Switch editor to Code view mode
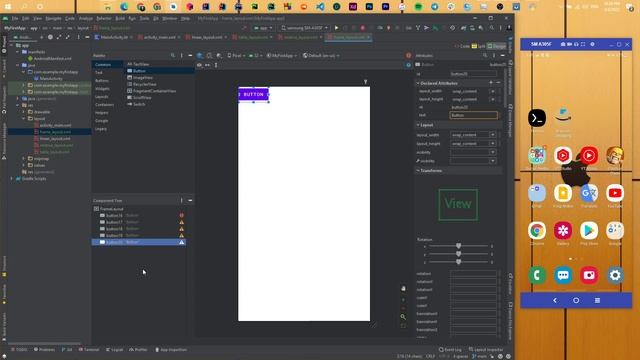Viewport: 640px width, 360px height. [x=462, y=46]
